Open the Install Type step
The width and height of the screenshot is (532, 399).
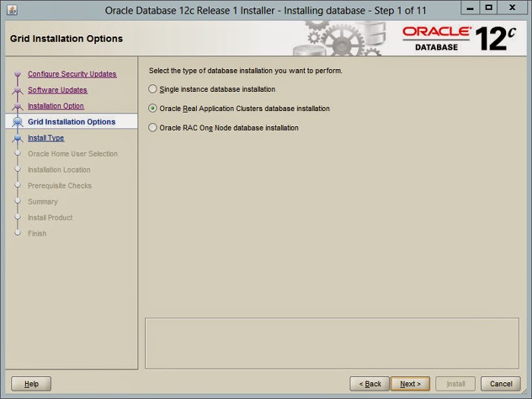[x=46, y=138]
